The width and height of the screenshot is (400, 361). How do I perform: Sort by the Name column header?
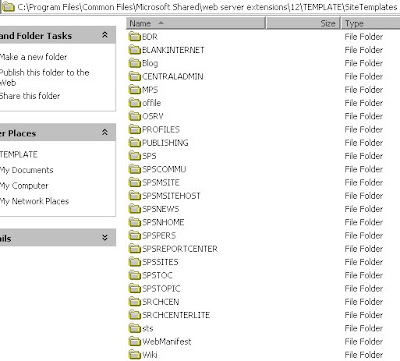[x=196, y=23]
